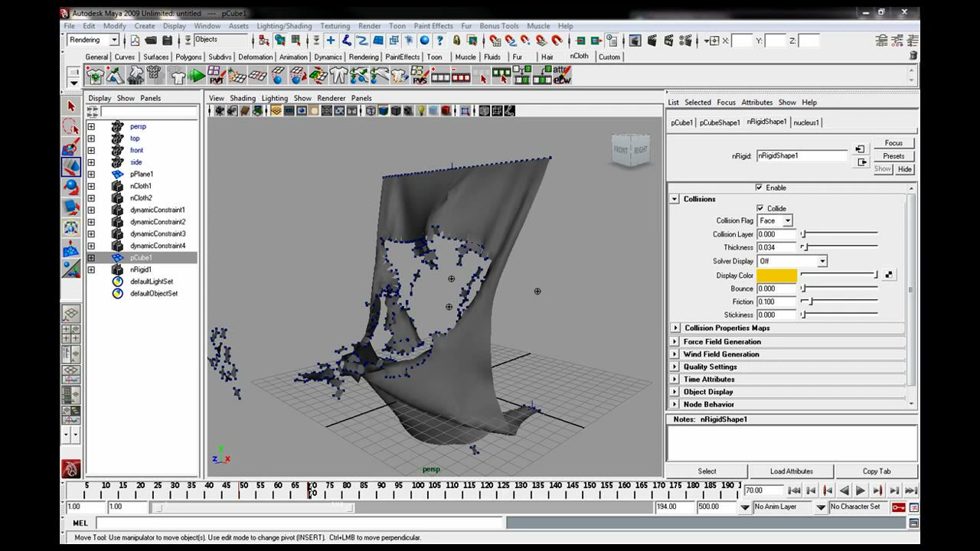Click the first shirt icon on nCloth shelf

click(x=95, y=76)
